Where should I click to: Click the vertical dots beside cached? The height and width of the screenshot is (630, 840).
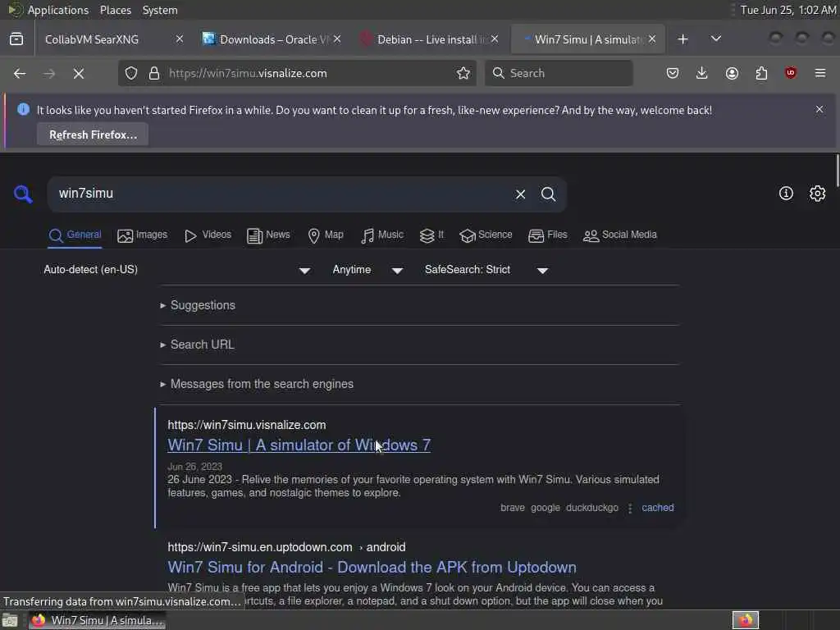630,508
